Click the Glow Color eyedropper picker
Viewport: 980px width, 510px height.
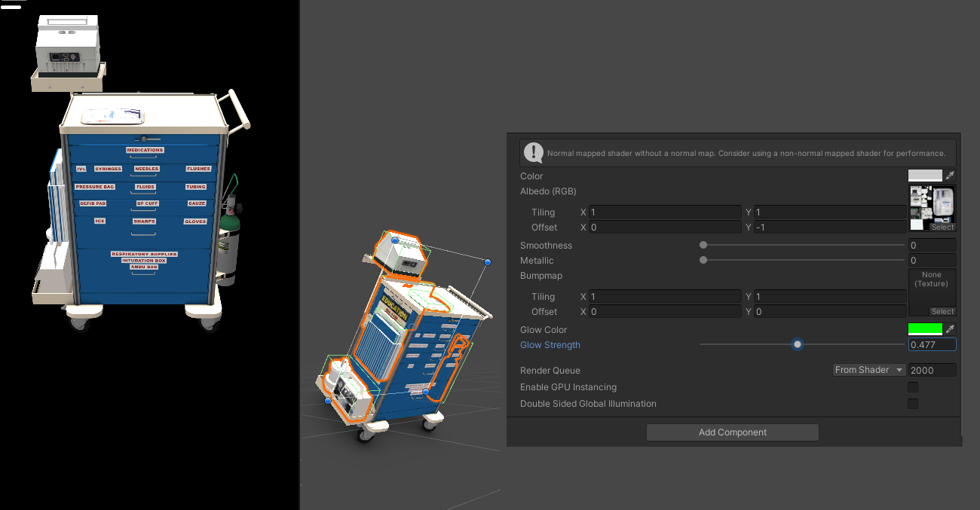tap(951, 328)
